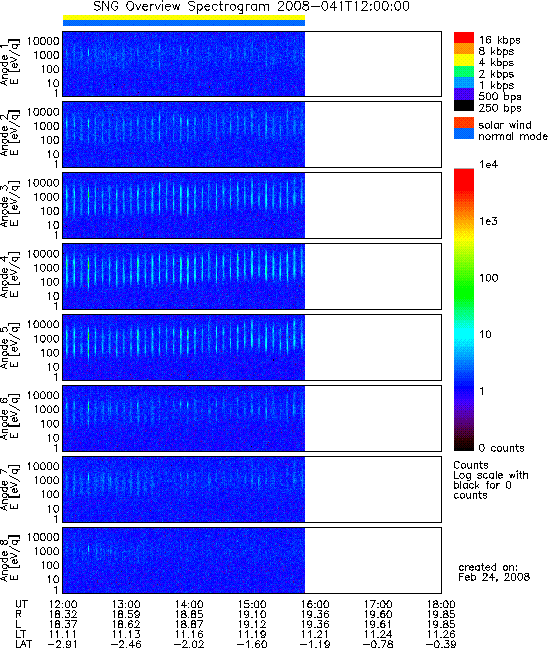Image resolution: width=548 pixels, height=648 pixels.
Task: Click the 100 tick on Anode 6 axis
Action: (50, 424)
